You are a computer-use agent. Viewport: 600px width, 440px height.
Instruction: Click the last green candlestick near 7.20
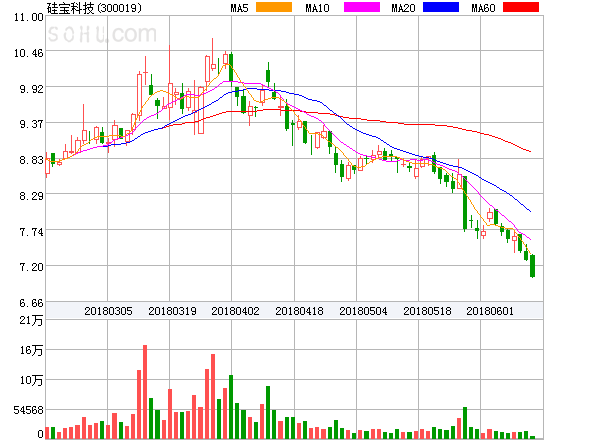[x=532, y=266]
